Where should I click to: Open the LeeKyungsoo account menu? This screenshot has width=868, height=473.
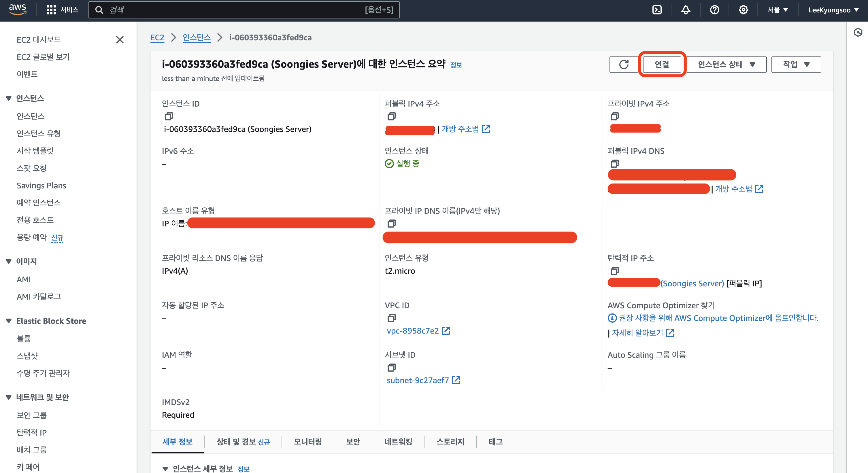click(833, 10)
